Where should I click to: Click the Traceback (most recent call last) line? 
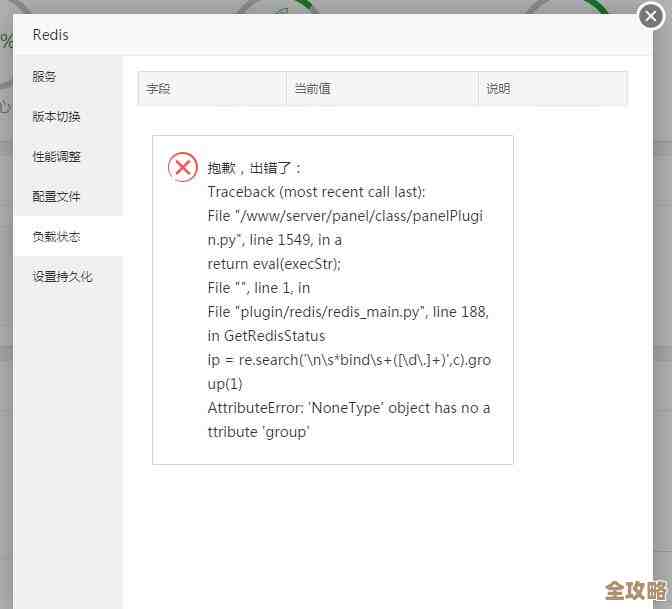pos(316,192)
